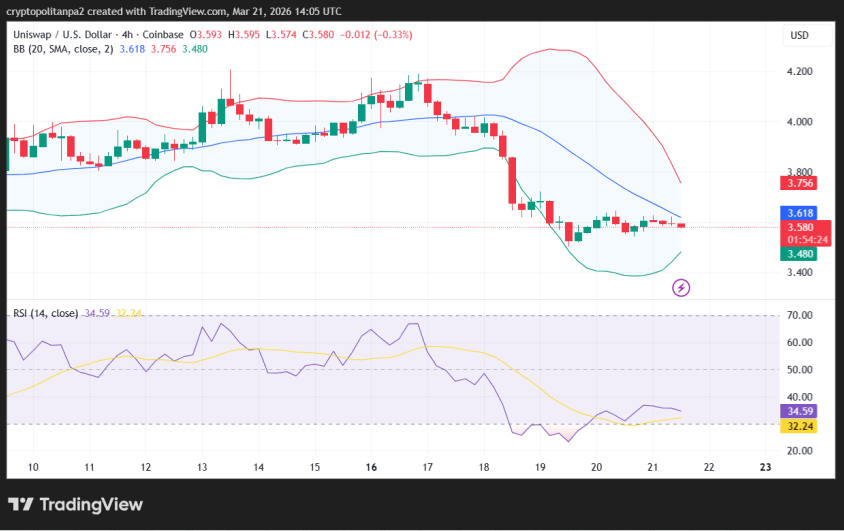Click the purple lightning bolt icon
The image size is (844, 531).
click(681, 288)
